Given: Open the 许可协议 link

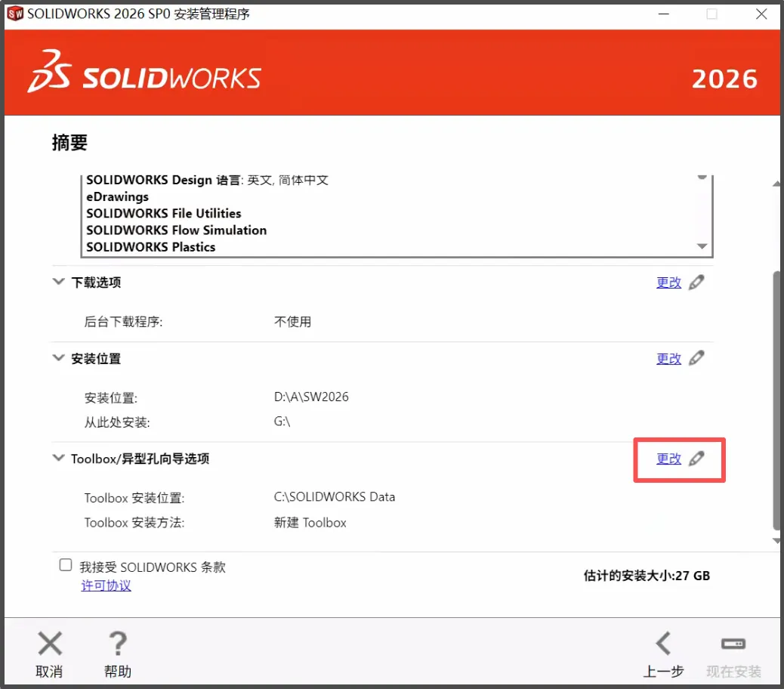Looking at the screenshot, I should pyautogui.click(x=106, y=585).
